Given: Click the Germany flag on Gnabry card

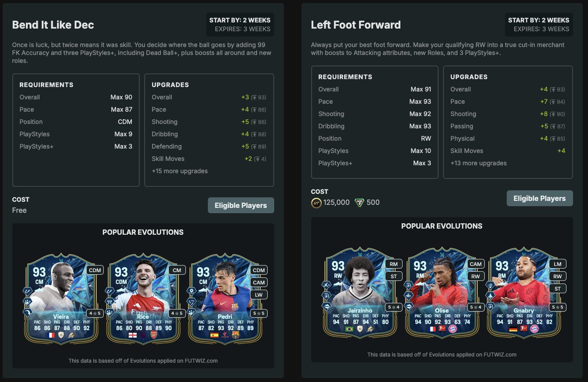Looking at the screenshot, I should (x=513, y=329).
